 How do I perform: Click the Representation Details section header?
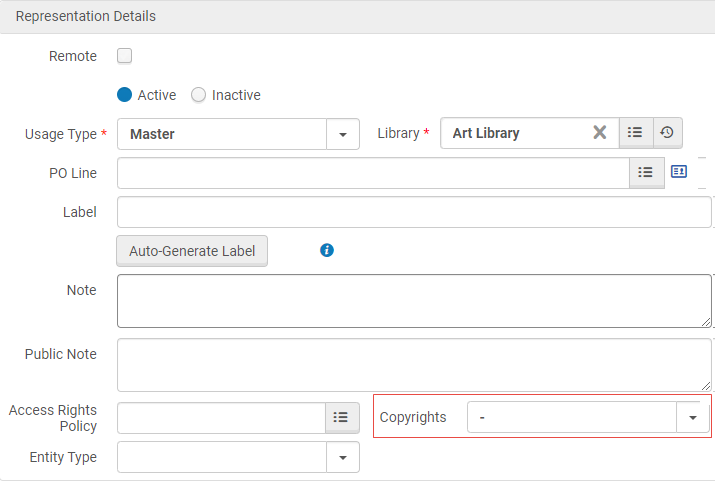86,17
